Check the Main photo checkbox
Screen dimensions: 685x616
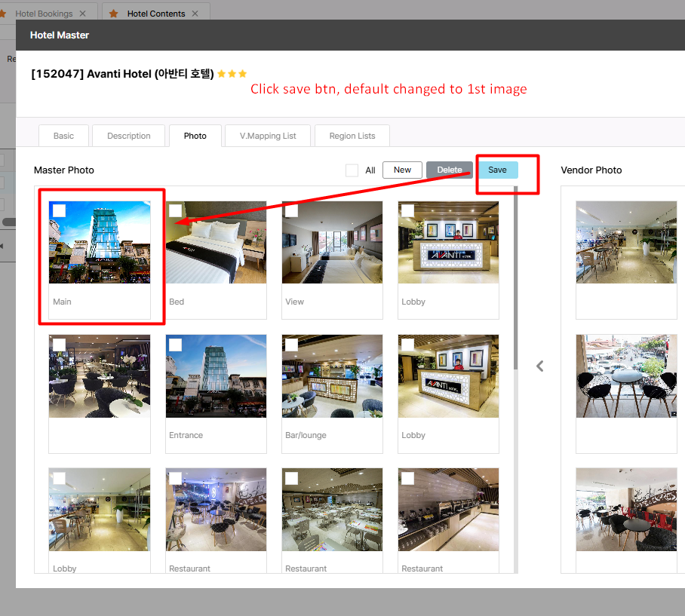coord(59,211)
